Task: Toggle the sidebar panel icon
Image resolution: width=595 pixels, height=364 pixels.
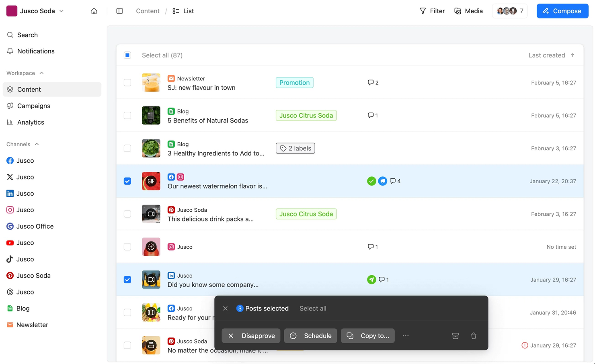Action: [x=119, y=11]
